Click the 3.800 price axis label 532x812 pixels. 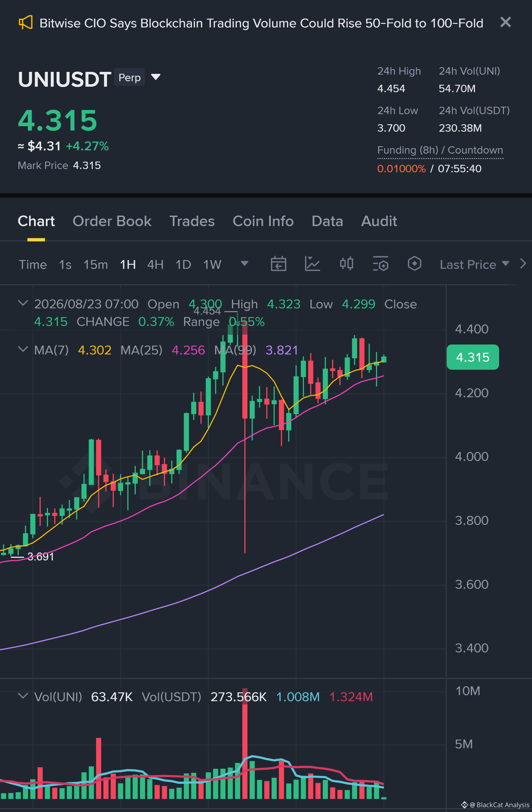click(472, 521)
